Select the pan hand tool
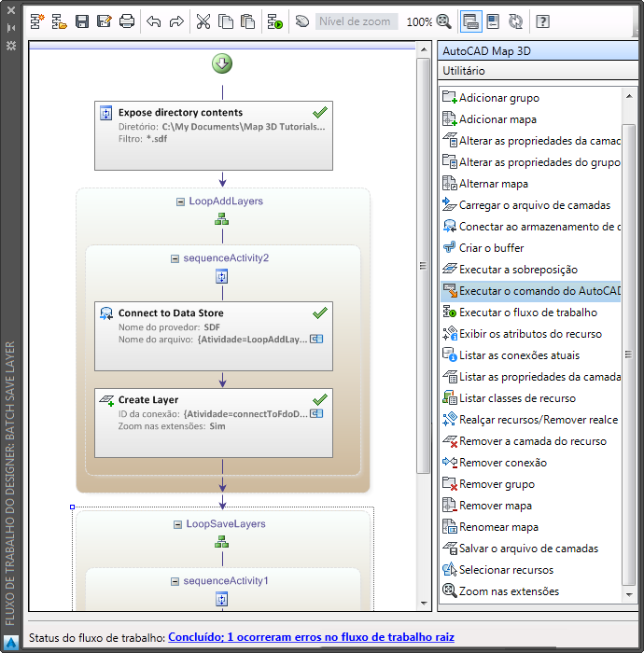Image resolution: width=644 pixels, height=653 pixels. [x=302, y=21]
